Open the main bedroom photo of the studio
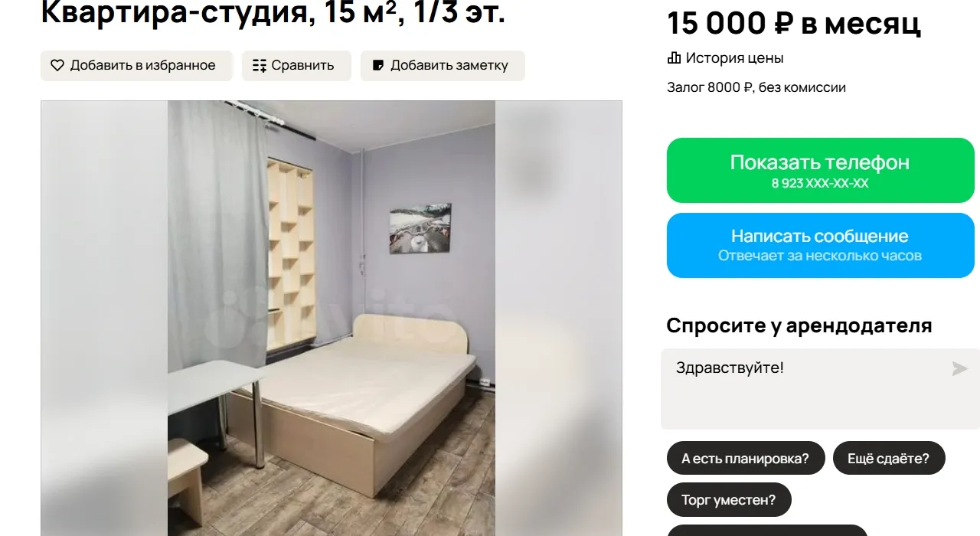The width and height of the screenshot is (980, 536). click(332, 319)
